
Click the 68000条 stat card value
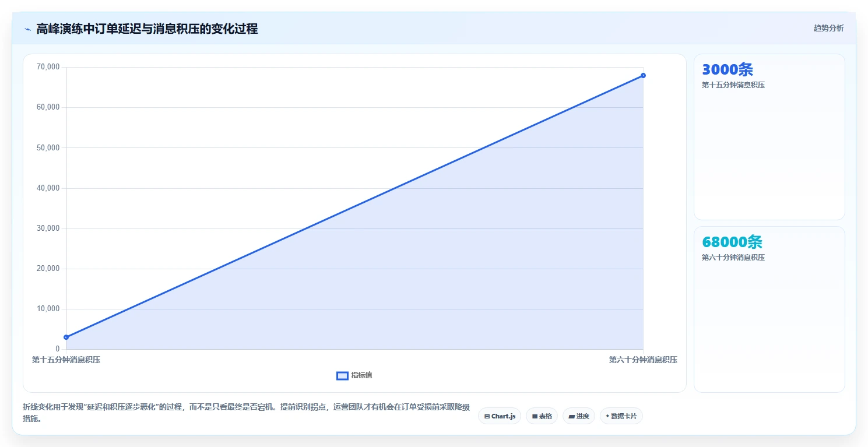pos(732,242)
